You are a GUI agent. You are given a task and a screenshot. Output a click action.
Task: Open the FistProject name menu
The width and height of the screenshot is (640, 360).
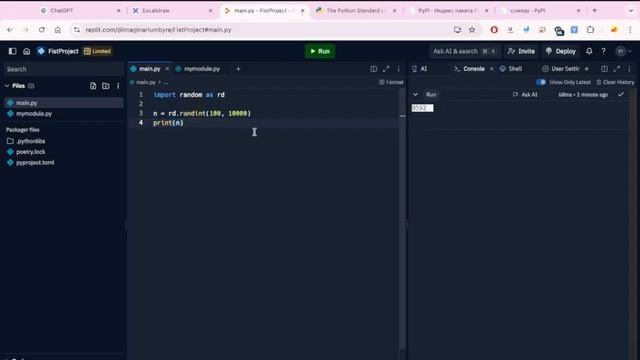(x=58, y=51)
